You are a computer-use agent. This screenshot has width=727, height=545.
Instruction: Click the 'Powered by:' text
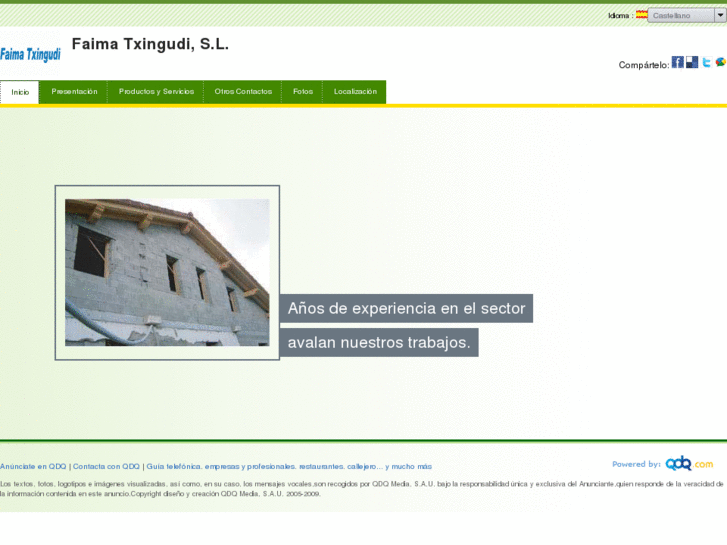point(636,464)
